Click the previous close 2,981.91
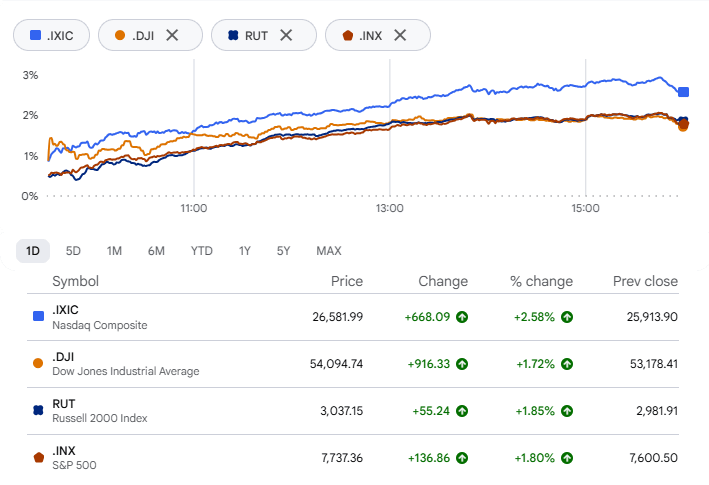 pyautogui.click(x=657, y=411)
